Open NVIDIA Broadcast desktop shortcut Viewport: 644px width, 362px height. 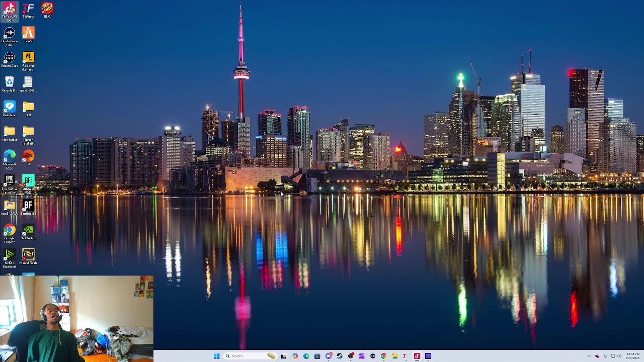pos(9,258)
